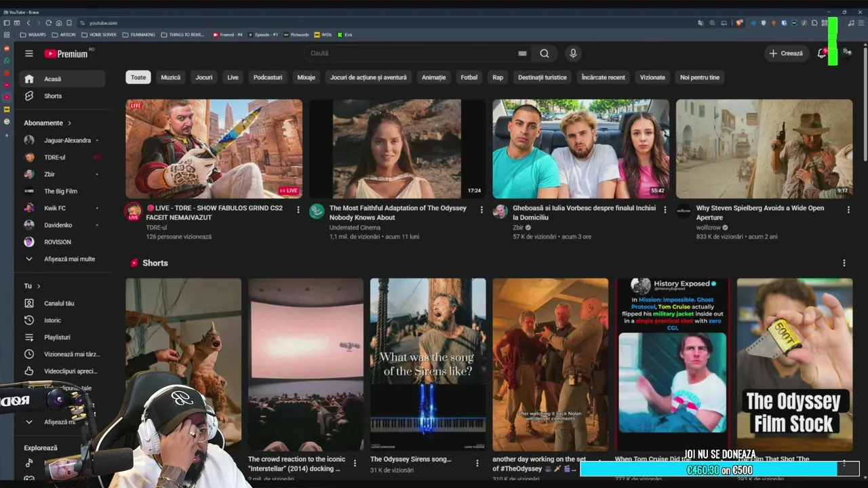Open the Underrated Cinema channel name
868x488 pixels.
pyautogui.click(x=355, y=228)
